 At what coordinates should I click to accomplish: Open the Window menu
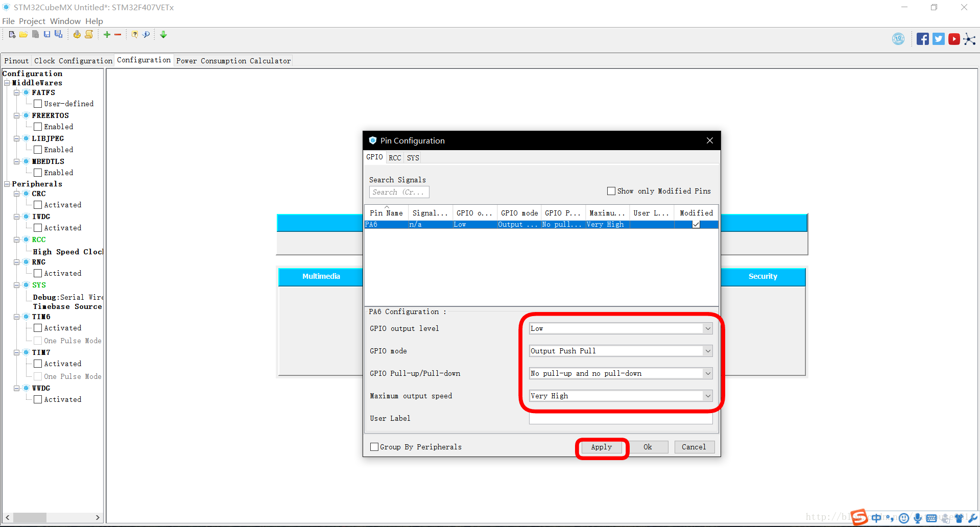65,21
